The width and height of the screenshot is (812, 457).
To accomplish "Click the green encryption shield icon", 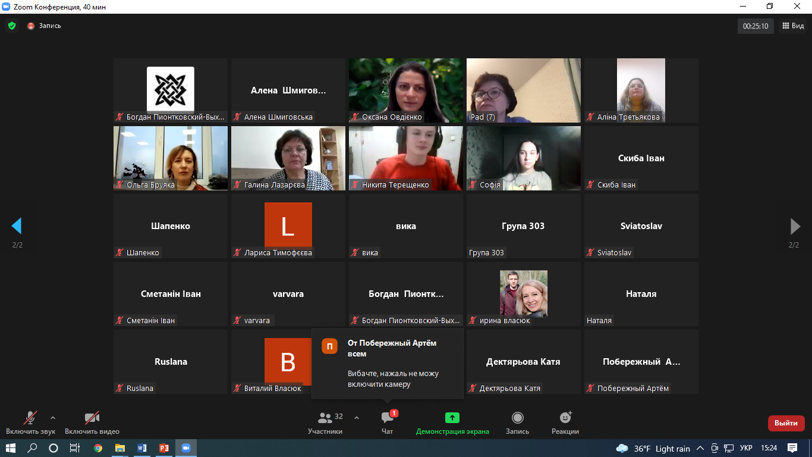I will (12, 26).
